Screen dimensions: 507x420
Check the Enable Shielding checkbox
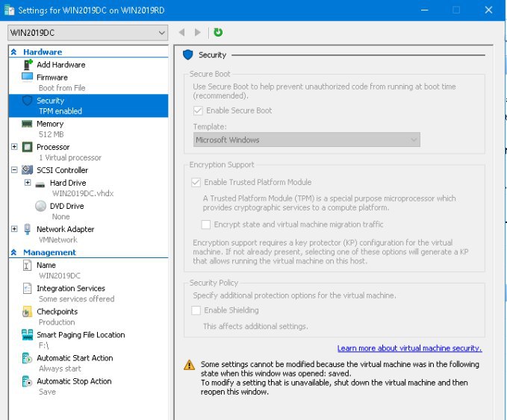[x=196, y=310]
